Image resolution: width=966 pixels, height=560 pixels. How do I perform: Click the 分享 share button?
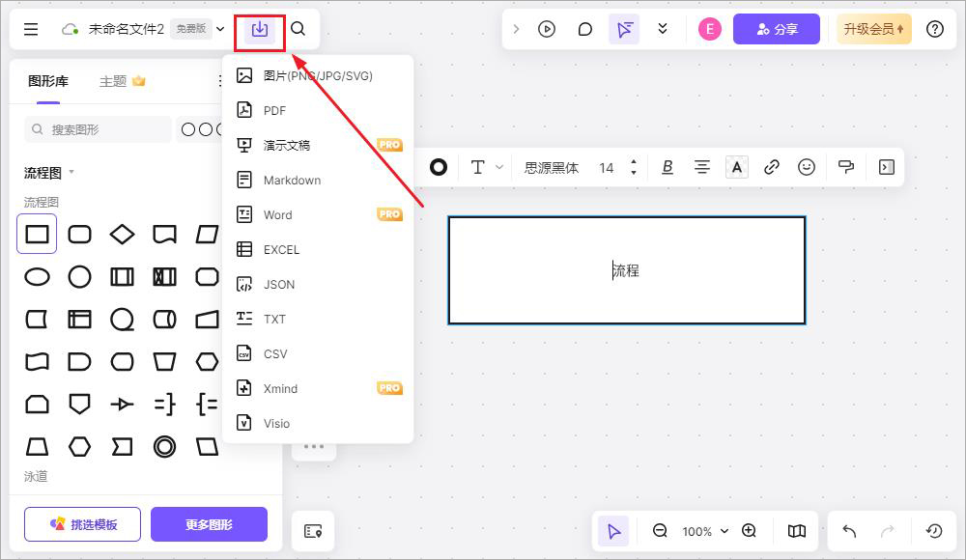click(776, 29)
